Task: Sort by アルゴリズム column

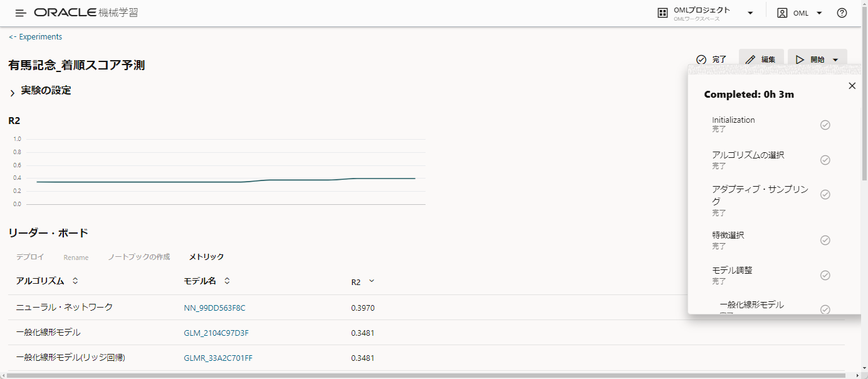Action: [x=75, y=281]
